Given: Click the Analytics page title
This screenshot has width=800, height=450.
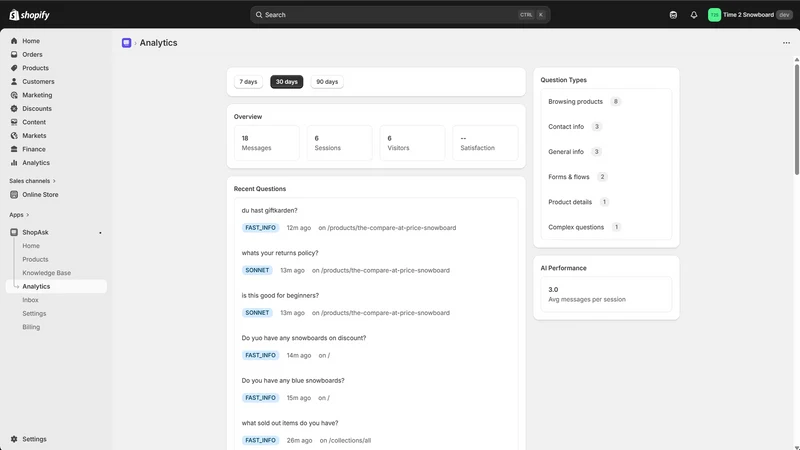Looking at the screenshot, I should coord(159,43).
